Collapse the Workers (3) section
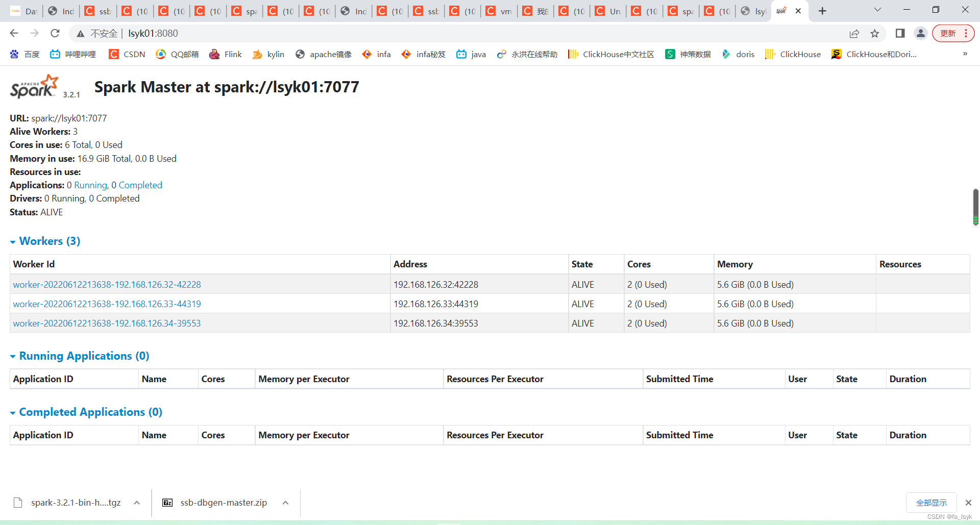Viewport: 980px width, 525px height. click(x=45, y=241)
